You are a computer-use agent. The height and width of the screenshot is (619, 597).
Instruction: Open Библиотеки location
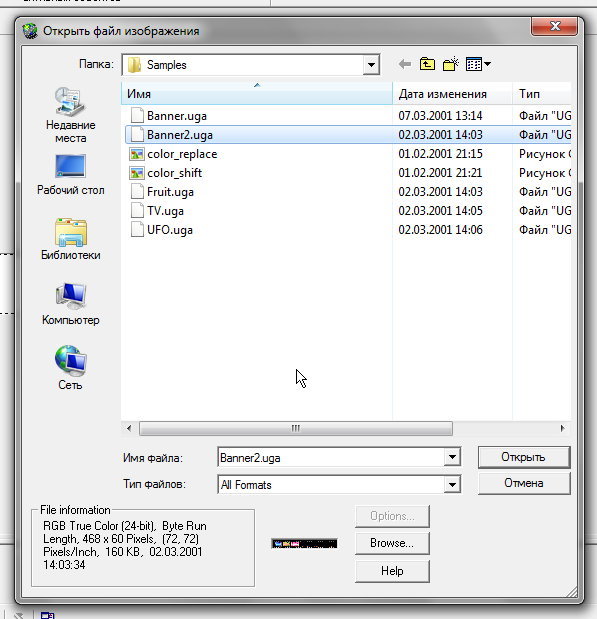coord(71,239)
